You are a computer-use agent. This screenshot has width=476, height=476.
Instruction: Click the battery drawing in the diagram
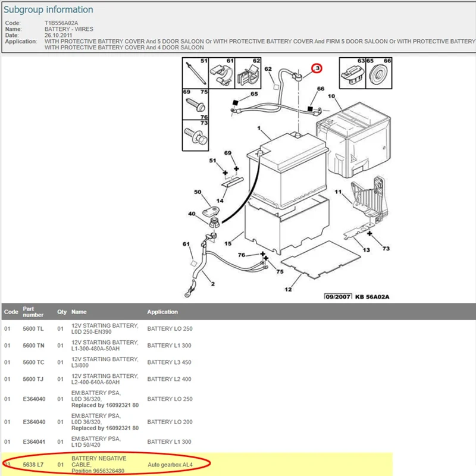tap(288, 170)
